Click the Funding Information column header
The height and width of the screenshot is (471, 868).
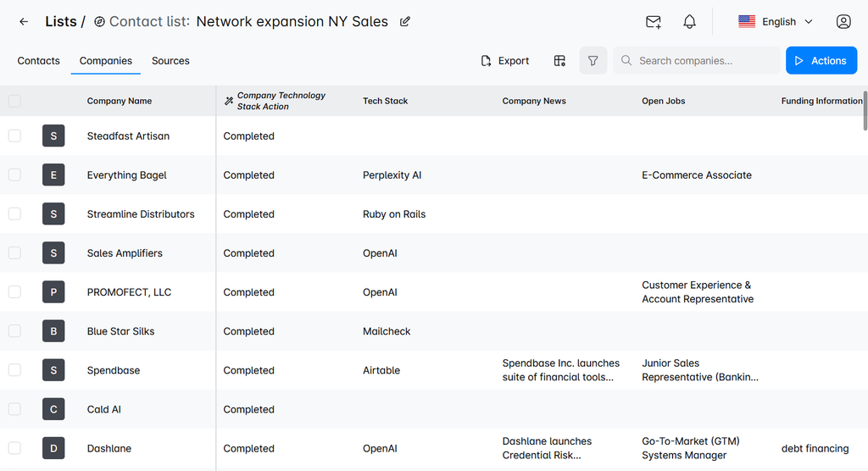(821, 101)
